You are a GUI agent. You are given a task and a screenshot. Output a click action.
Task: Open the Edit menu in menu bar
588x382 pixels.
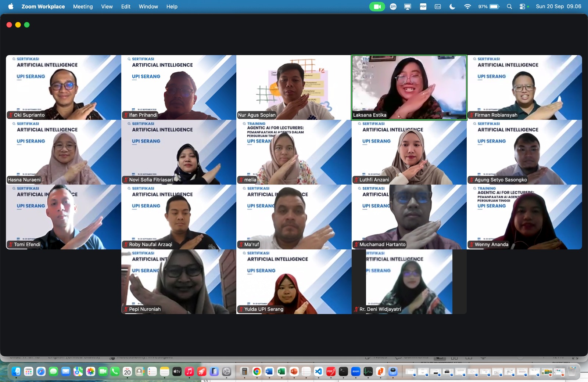pyautogui.click(x=126, y=7)
